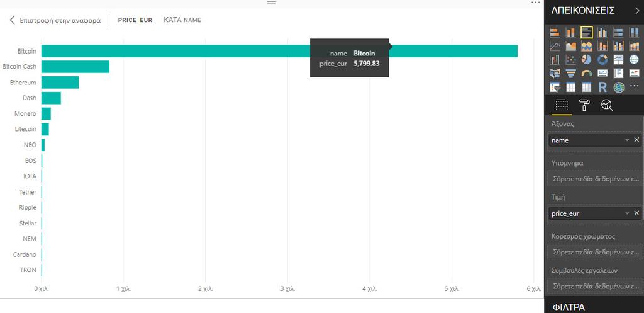644x313 pixels.
Task: Open the Format paint roller tab
Action: [584, 105]
